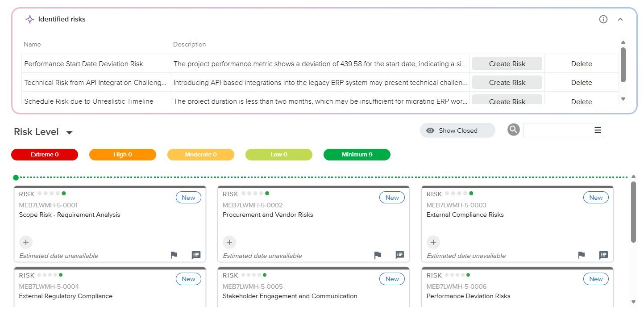Collapse the Identified risks panel
This screenshot has width=644, height=316.
[x=620, y=19]
